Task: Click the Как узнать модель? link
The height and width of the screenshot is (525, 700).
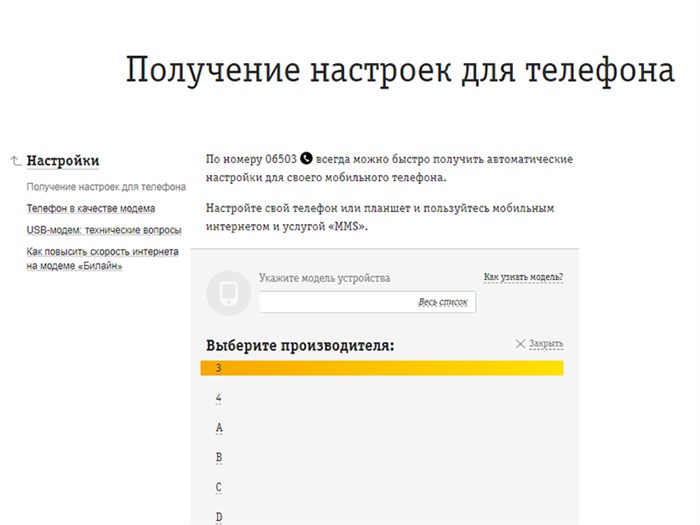Action: [523, 277]
